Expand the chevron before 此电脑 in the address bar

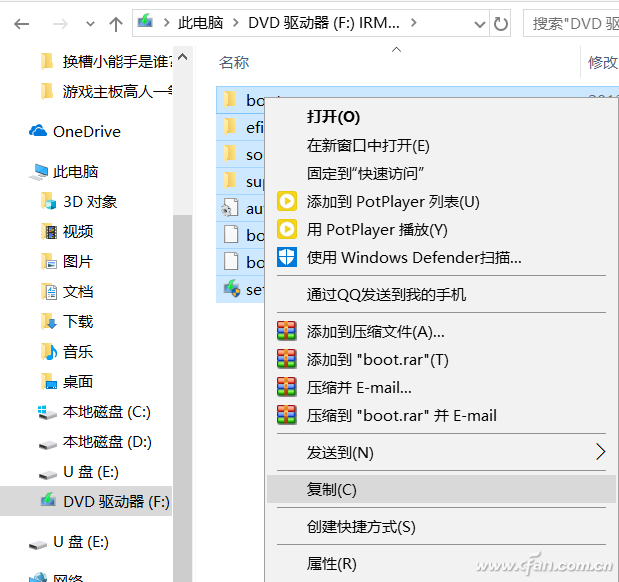click(166, 23)
